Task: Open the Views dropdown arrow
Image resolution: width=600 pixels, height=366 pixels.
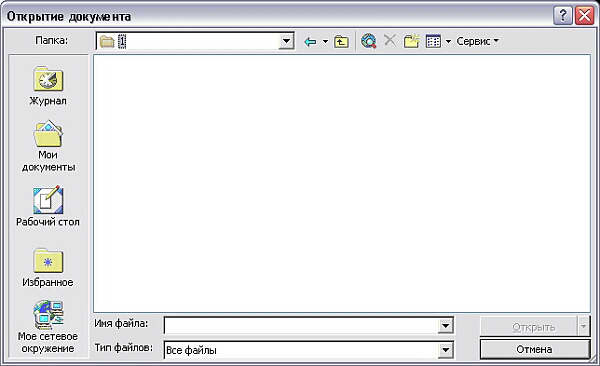Action: click(x=448, y=41)
